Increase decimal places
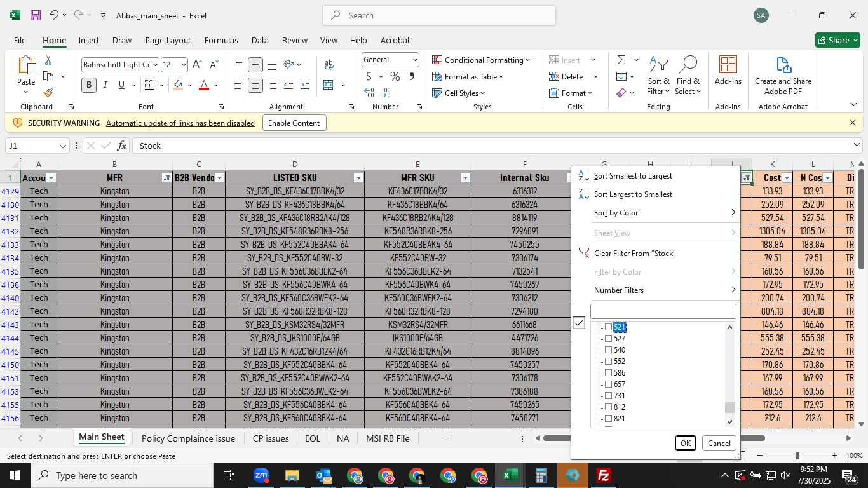 click(369, 93)
